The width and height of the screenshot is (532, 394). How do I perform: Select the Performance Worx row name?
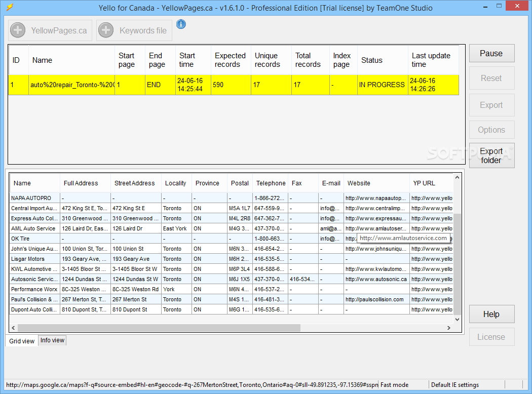(x=34, y=289)
